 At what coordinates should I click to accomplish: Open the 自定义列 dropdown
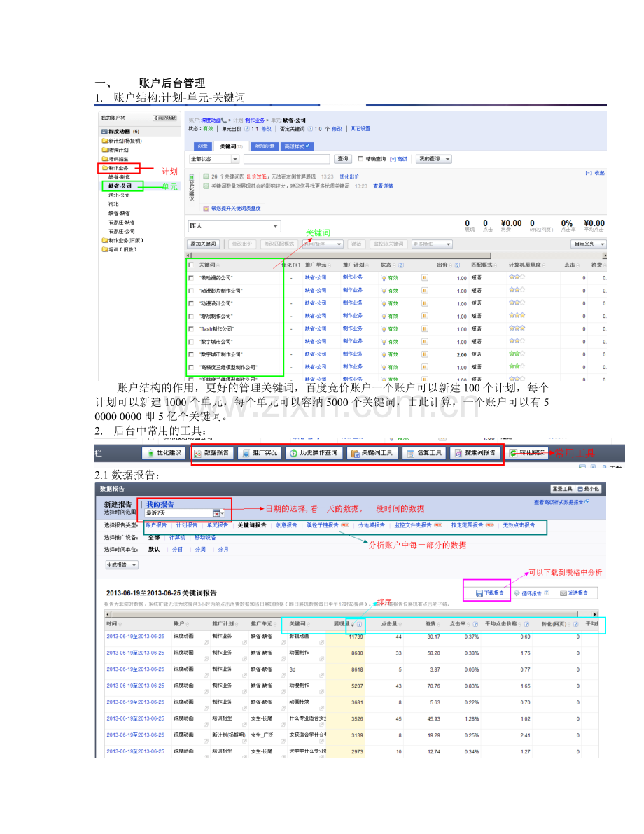click(x=588, y=244)
